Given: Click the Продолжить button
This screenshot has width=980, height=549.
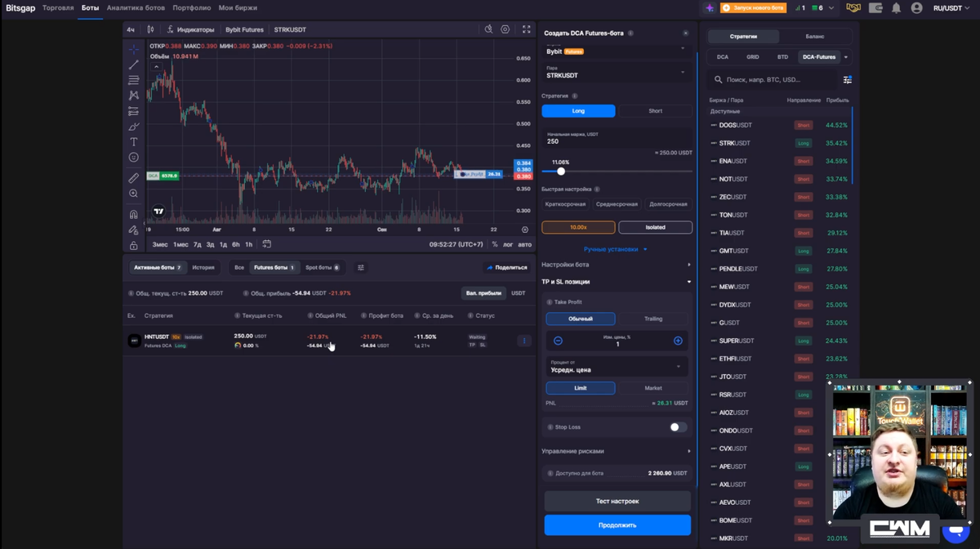Looking at the screenshot, I should pos(617,524).
